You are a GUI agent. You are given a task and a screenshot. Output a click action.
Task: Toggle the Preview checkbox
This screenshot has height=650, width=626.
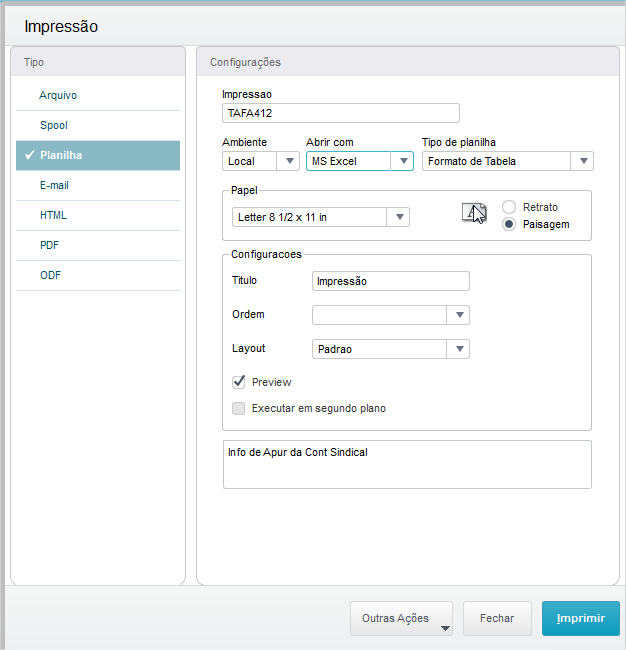[239, 382]
